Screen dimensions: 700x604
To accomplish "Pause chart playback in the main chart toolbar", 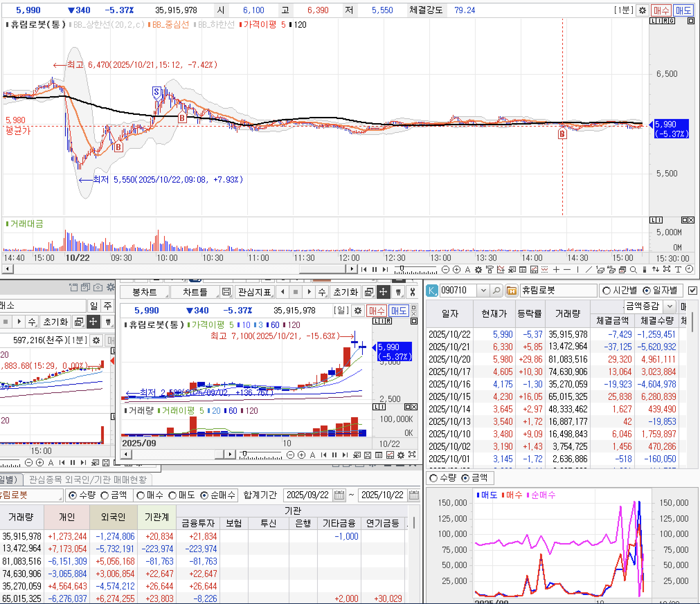I will click(374, 269).
